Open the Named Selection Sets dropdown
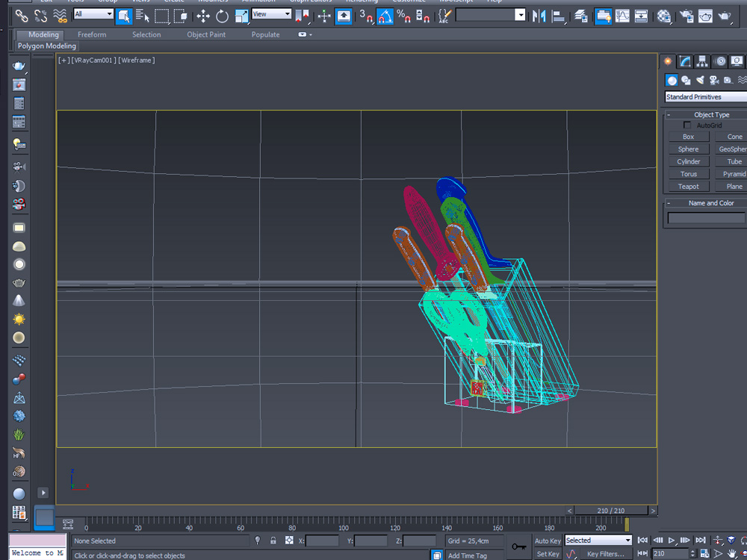The image size is (747, 560). (x=490, y=15)
